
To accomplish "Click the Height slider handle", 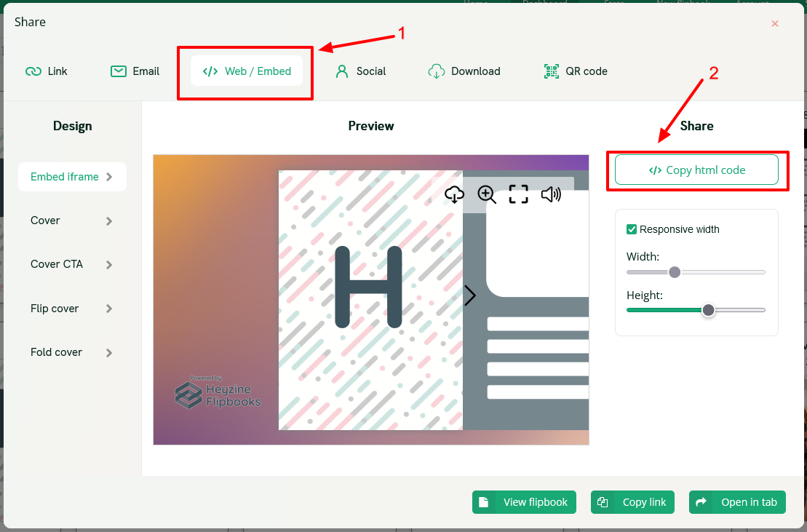I will [708, 310].
